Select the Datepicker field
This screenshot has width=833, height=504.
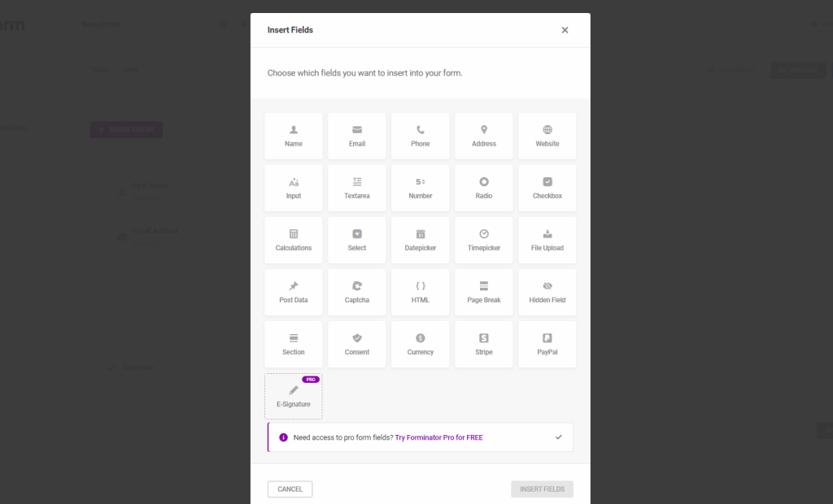421,240
